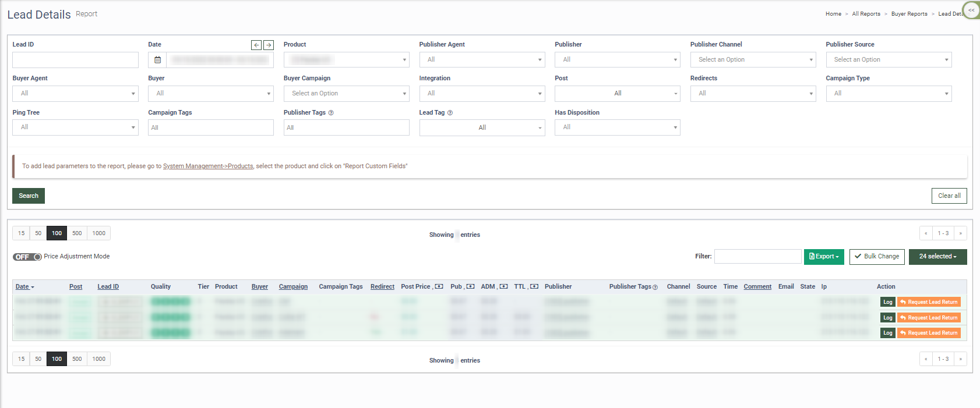Open System Management->Products link

coord(208,166)
